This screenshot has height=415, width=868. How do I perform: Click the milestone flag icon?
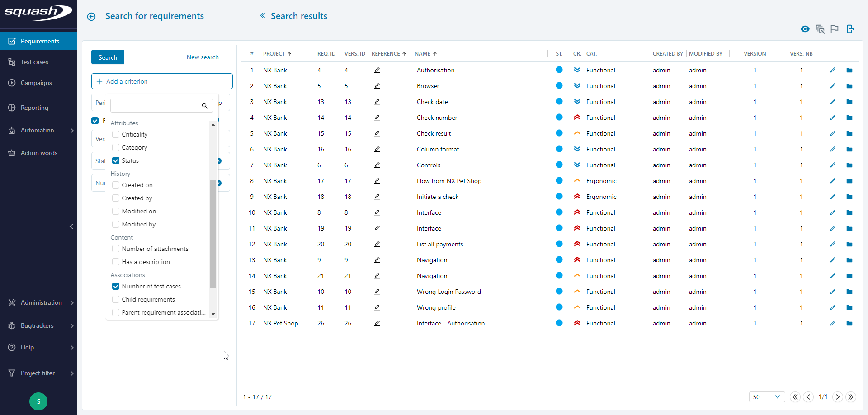[835, 29]
